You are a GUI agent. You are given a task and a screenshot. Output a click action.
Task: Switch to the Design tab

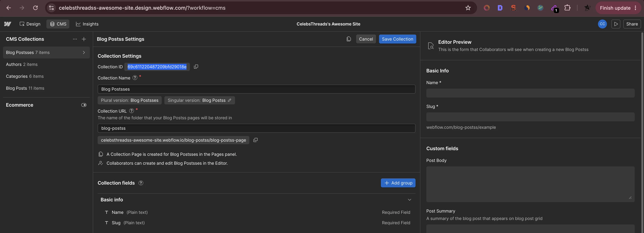coord(30,24)
